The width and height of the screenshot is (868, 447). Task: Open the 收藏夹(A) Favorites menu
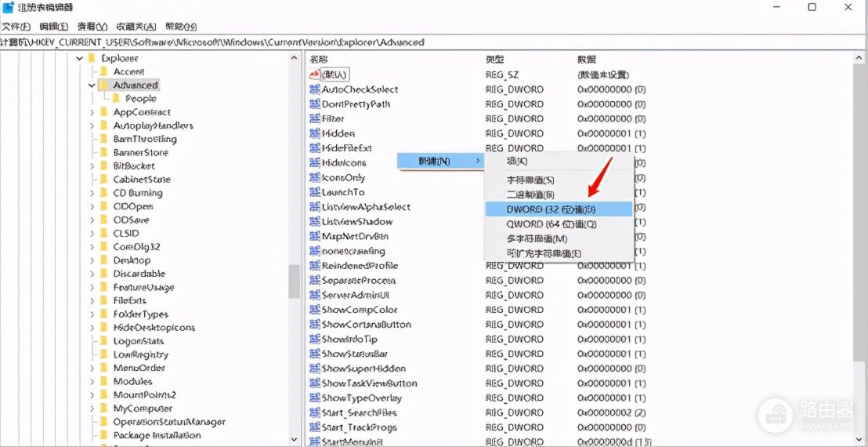(136, 27)
